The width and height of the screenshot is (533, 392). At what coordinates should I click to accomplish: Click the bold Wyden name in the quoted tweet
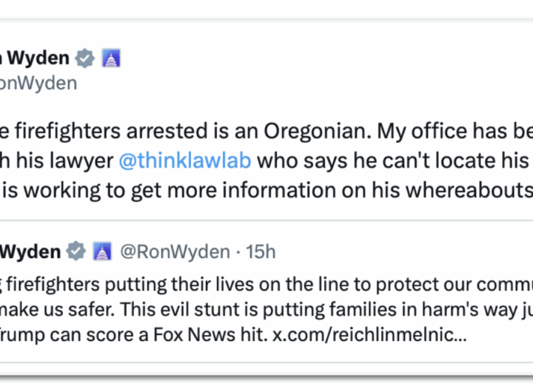pos(30,252)
